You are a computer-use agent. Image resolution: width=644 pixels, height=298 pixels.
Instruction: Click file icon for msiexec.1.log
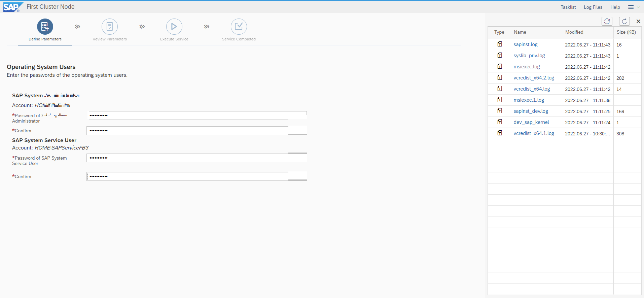(500, 100)
